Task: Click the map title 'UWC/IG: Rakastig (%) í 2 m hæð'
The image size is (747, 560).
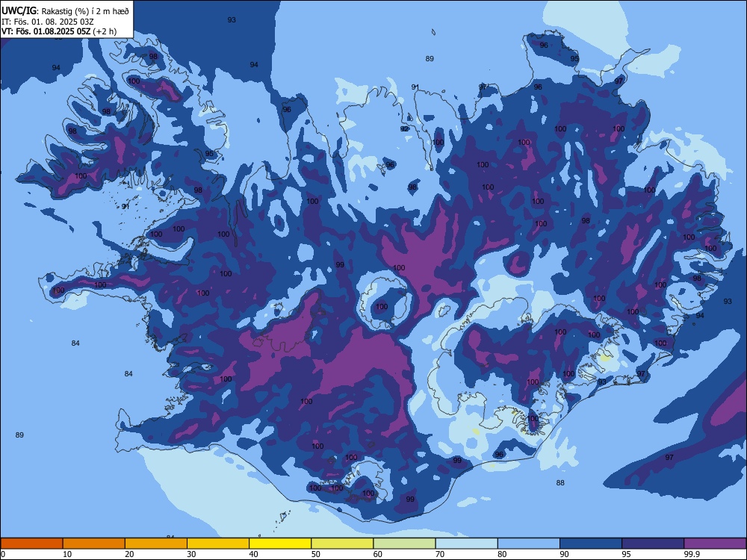Action: coord(65,10)
